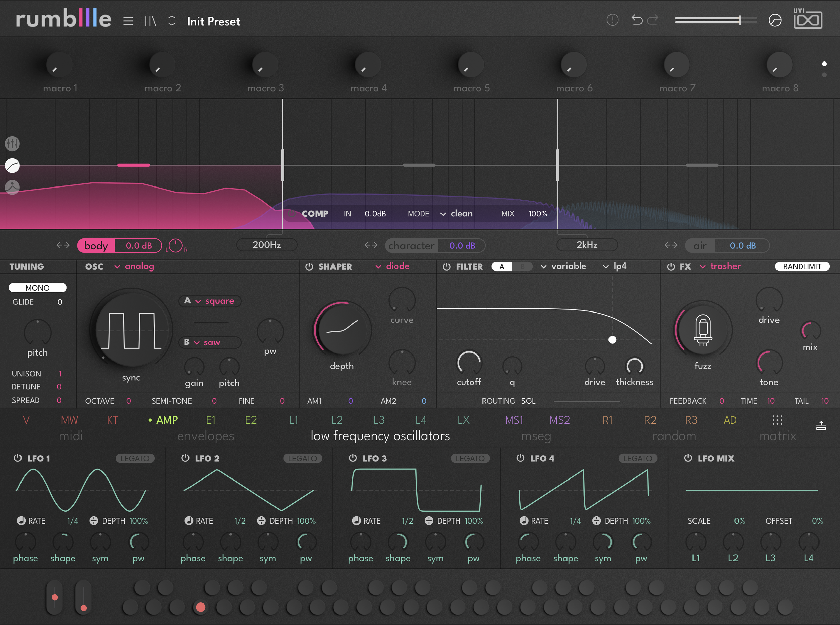Open the tuning scale icon in header

click(775, 20)
